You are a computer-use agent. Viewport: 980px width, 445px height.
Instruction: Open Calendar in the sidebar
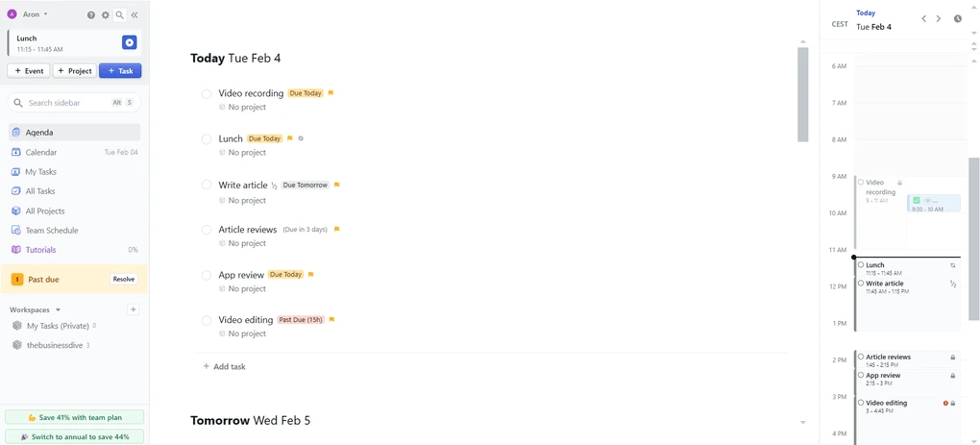pos(41,153)
